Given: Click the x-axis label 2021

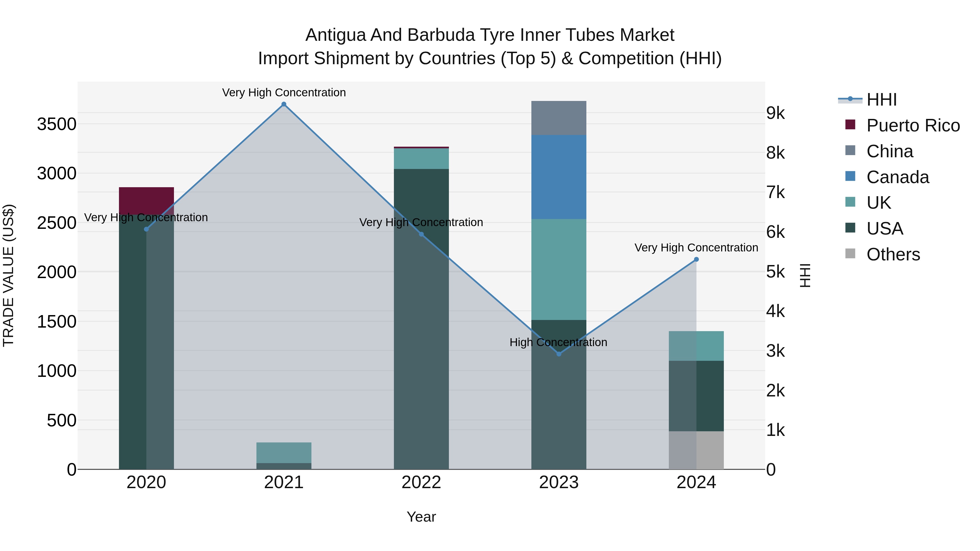Looking at the screenshot, I should point(284,482).
